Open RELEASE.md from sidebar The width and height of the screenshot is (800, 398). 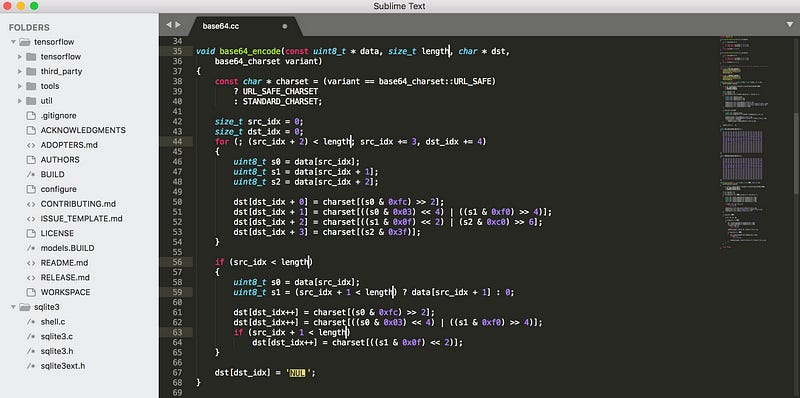coord(65,278)
